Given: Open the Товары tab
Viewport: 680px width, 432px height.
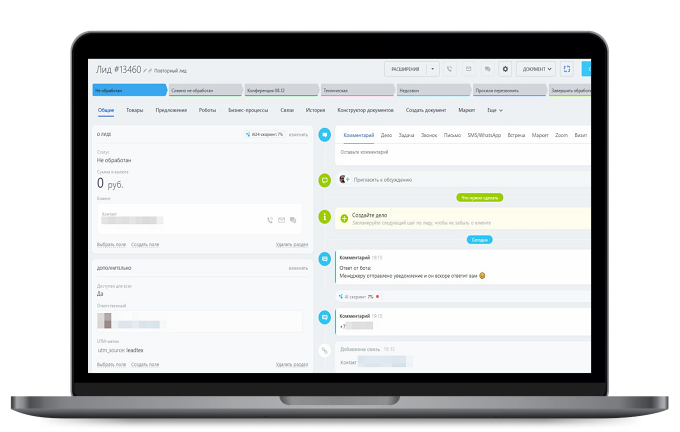Looking at the screenshot, I should pyautogui.click(x=134, y=110).
